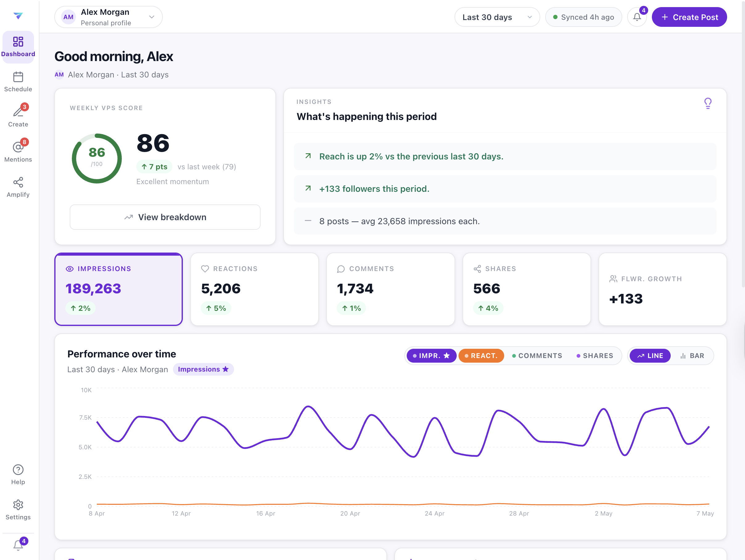Screen dimensions: 745x560
Task: Click the insights lightbulb icon
Action: [x=708, y=103]
